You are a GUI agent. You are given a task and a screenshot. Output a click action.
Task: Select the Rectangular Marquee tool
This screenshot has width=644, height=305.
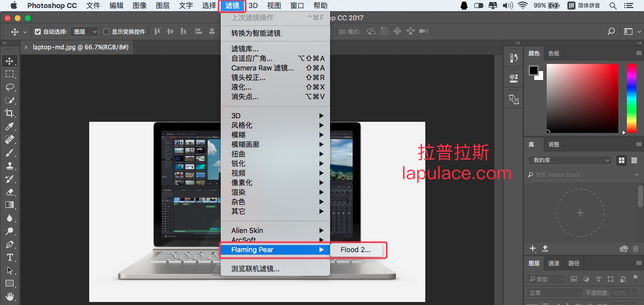10,74
